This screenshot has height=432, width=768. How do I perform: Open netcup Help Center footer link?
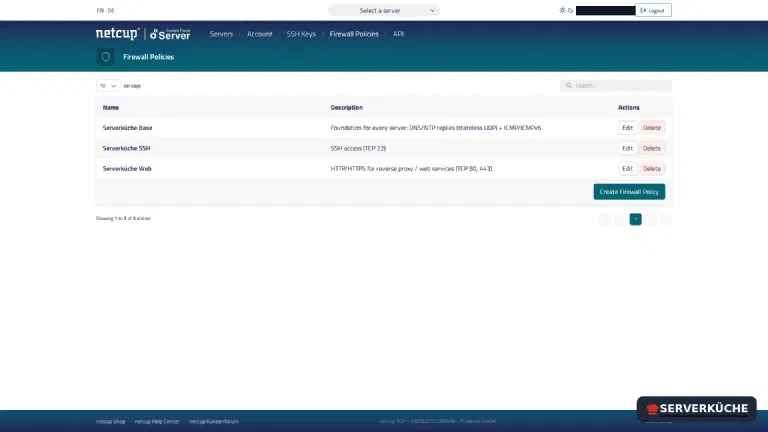(157, 421)
